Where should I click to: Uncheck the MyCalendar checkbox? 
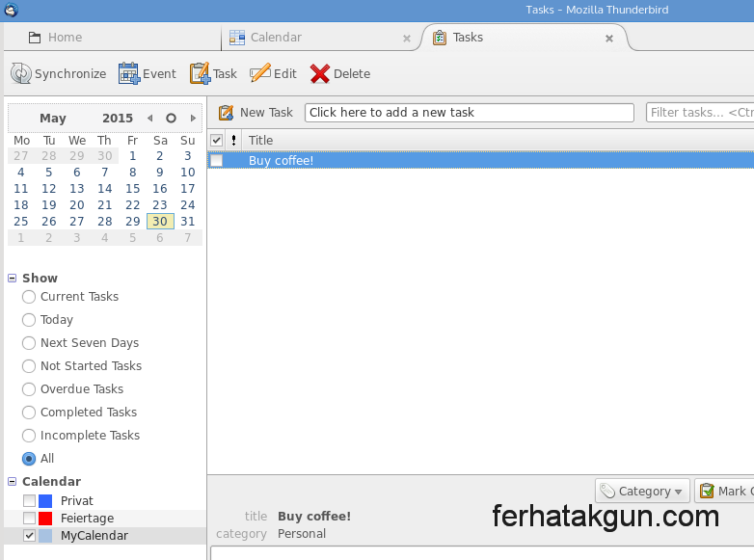[x=29, y=536]
